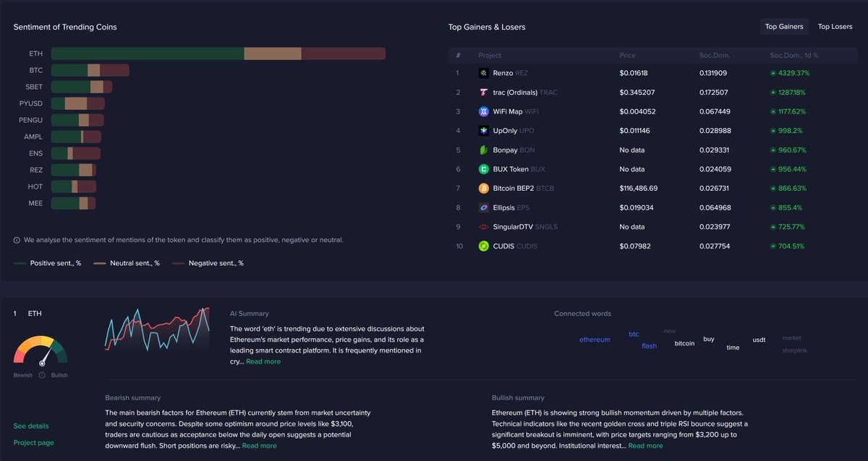Click ETH red negative sentiment bar segment

click(x=344, y=53)
